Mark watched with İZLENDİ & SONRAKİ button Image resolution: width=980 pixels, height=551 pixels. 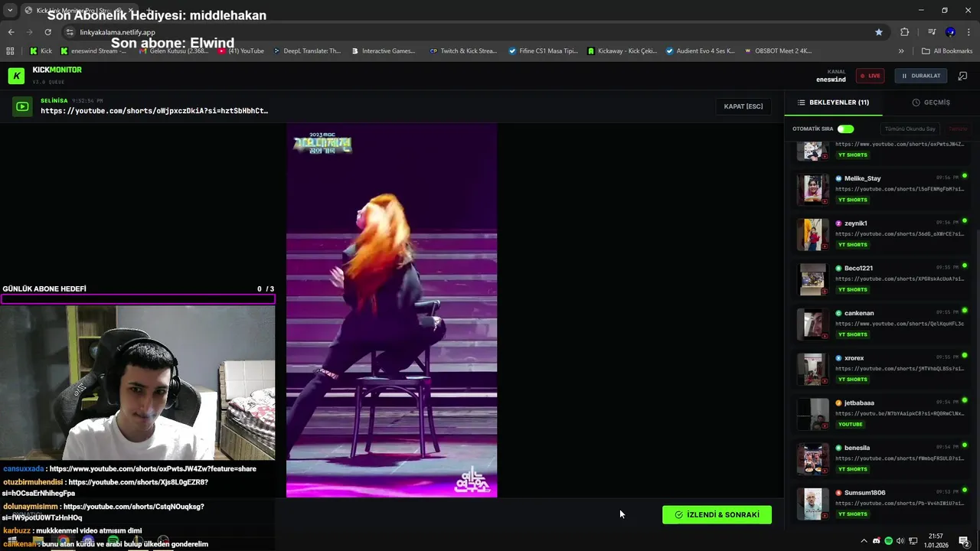click(x=717, y=515)
